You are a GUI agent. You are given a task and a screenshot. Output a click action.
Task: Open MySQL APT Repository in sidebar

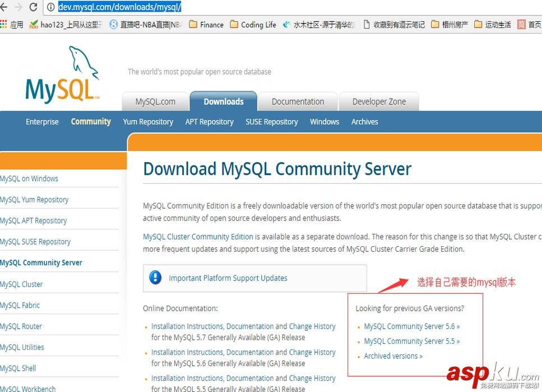(x=33, y=221)
